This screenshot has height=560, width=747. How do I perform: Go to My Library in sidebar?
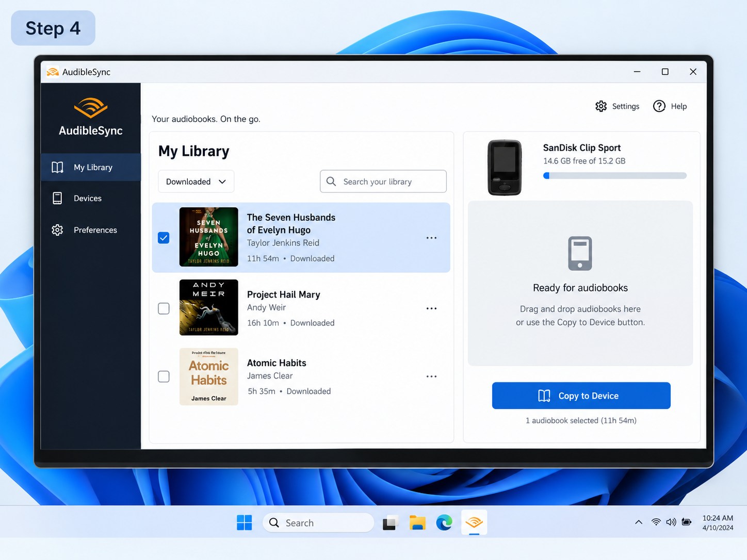pos(91,168)
